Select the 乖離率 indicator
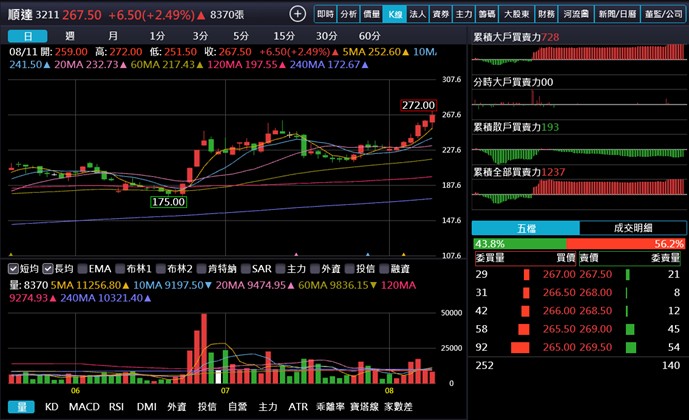689x420 pixels. [x=330, y=407]
